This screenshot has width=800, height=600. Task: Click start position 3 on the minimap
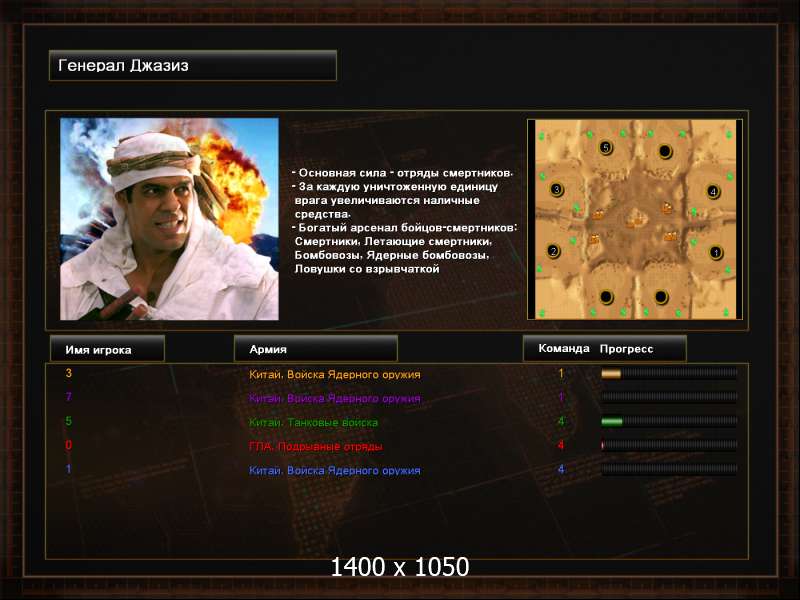(x=557, y=190)
